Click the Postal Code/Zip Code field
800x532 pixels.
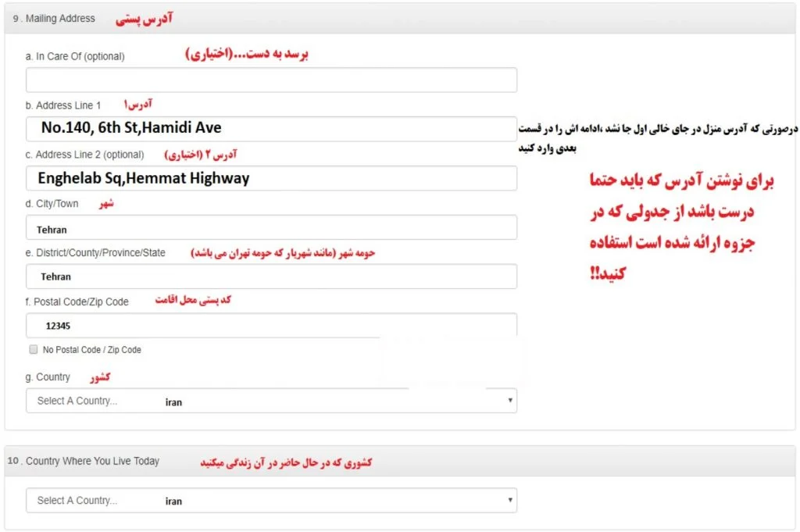(271, 326)
